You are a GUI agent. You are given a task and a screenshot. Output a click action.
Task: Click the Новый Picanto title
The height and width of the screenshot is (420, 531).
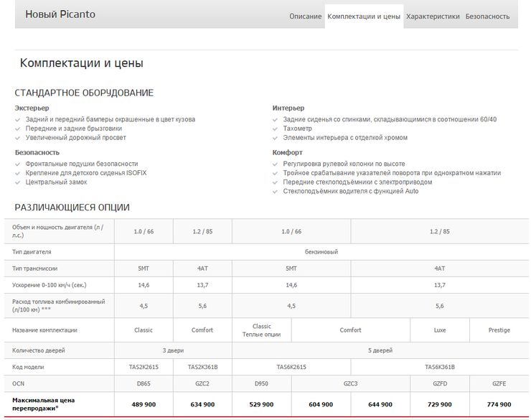click(60, 14)
